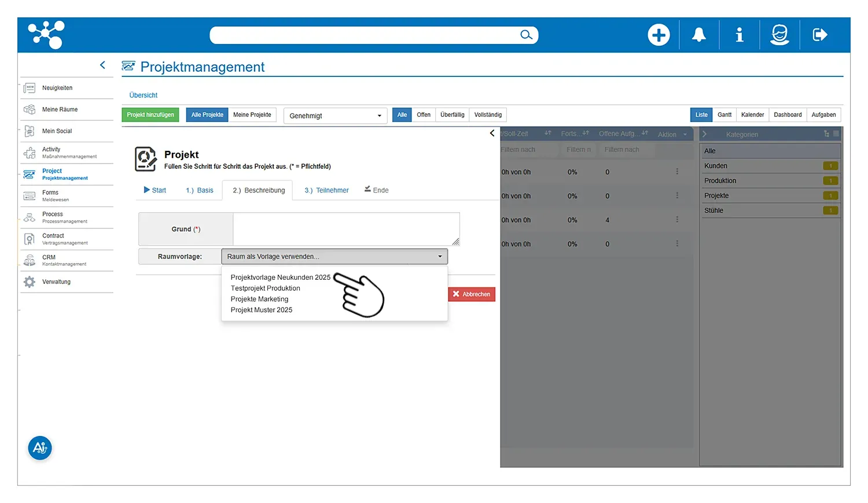Click the plus add icon in header
Viewport: 868px width, 503px height.
[659, 35]
